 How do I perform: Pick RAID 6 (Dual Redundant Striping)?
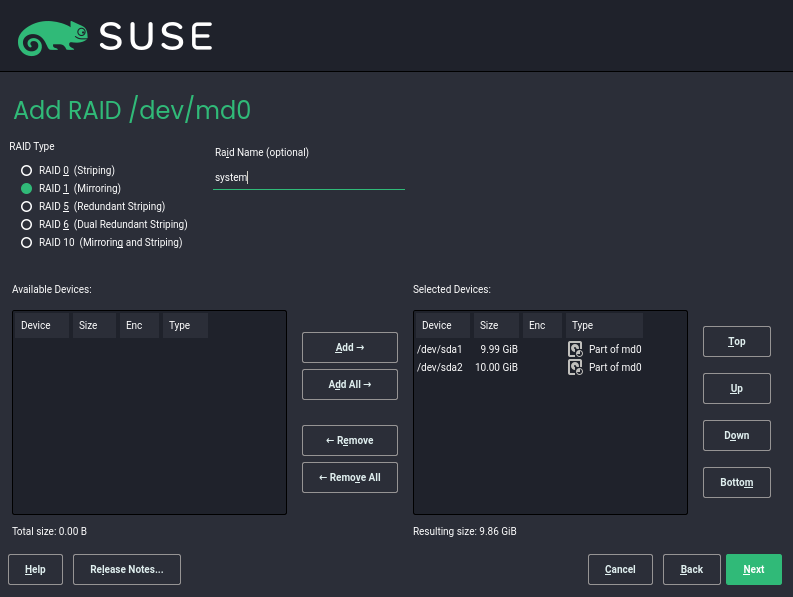[x=27, y=224]
